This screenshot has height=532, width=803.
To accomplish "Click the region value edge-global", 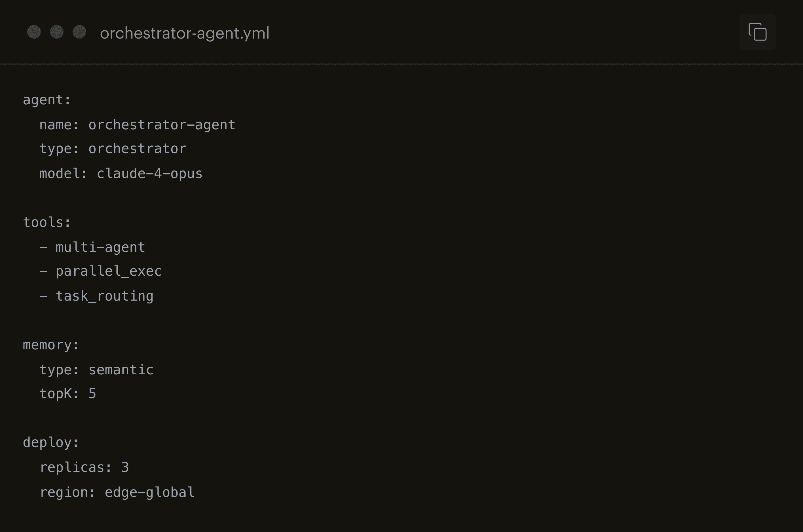I will 150,492.
